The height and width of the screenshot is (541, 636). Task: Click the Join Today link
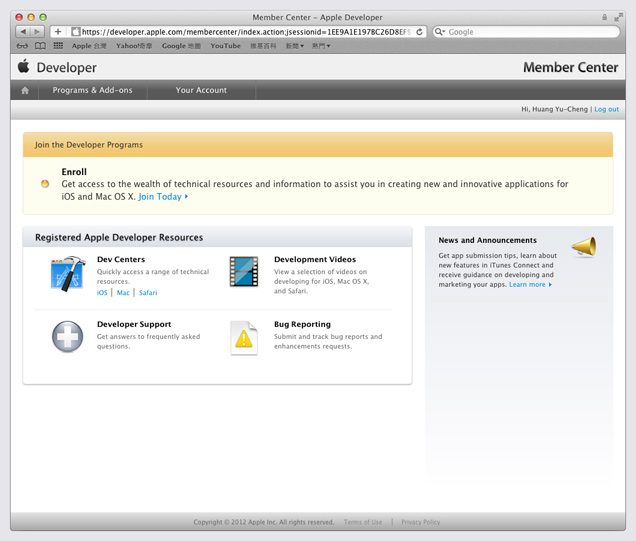point(163,197)
